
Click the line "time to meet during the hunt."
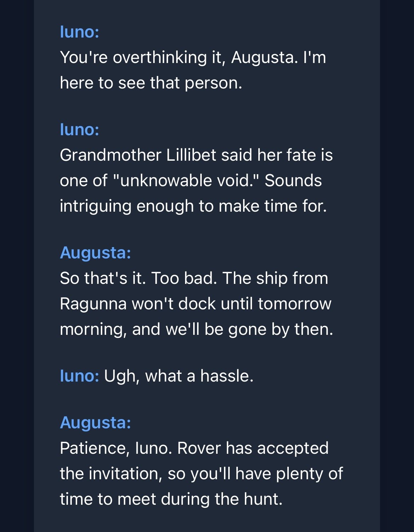point(171,499)
